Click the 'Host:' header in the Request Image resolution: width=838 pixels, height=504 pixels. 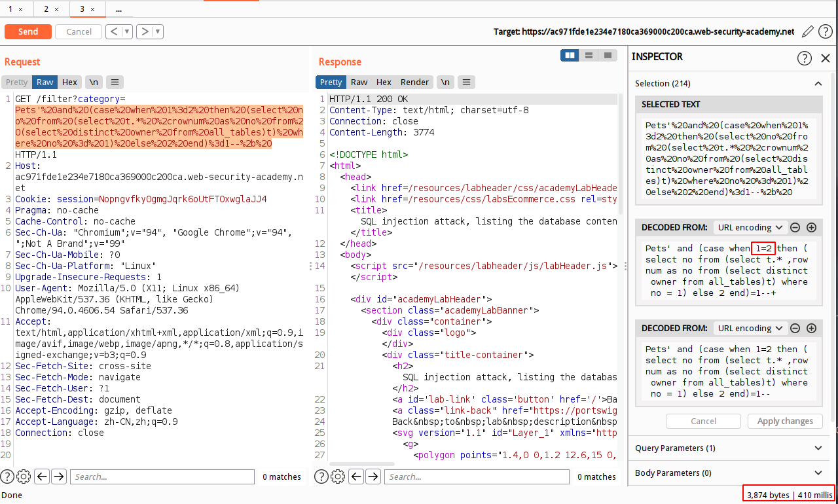click(x=26, y=166)
